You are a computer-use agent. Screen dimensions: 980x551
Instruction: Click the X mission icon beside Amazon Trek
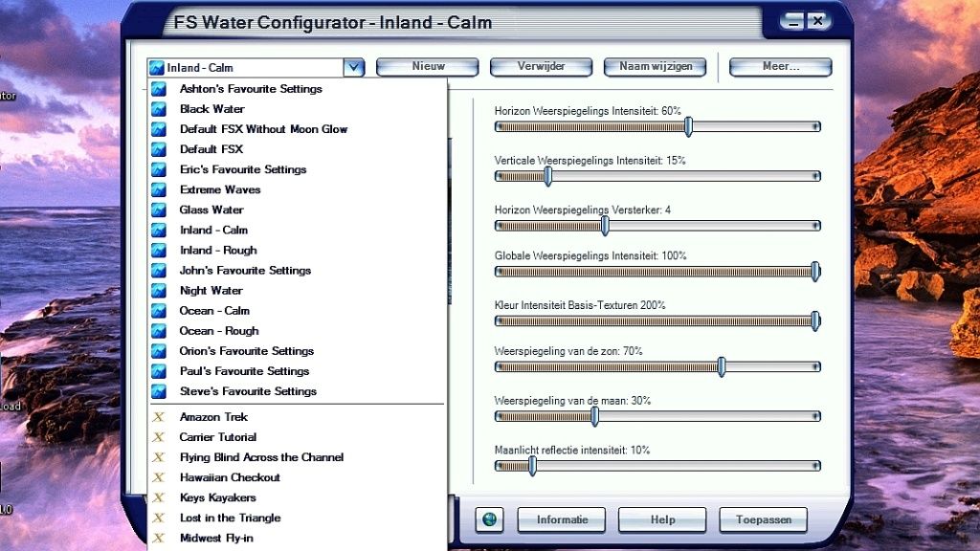coord(159,417)
